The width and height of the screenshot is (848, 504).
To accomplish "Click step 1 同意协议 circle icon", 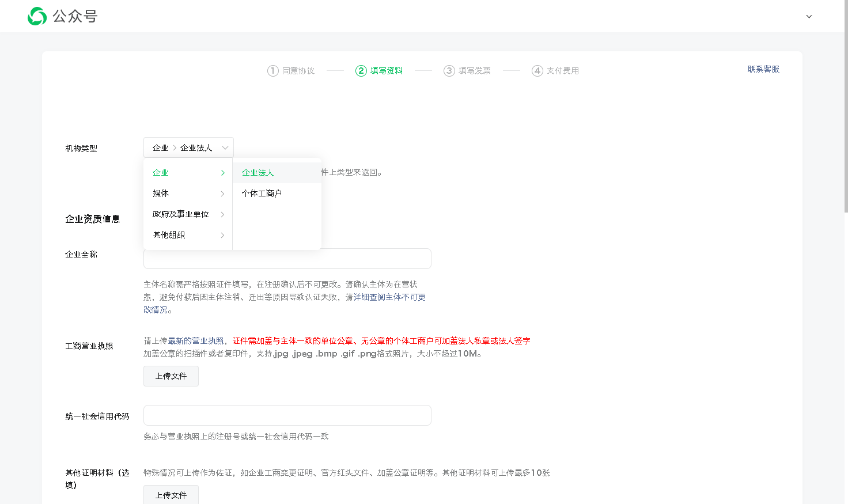I will pyautogui.click(x=273, y=71).
